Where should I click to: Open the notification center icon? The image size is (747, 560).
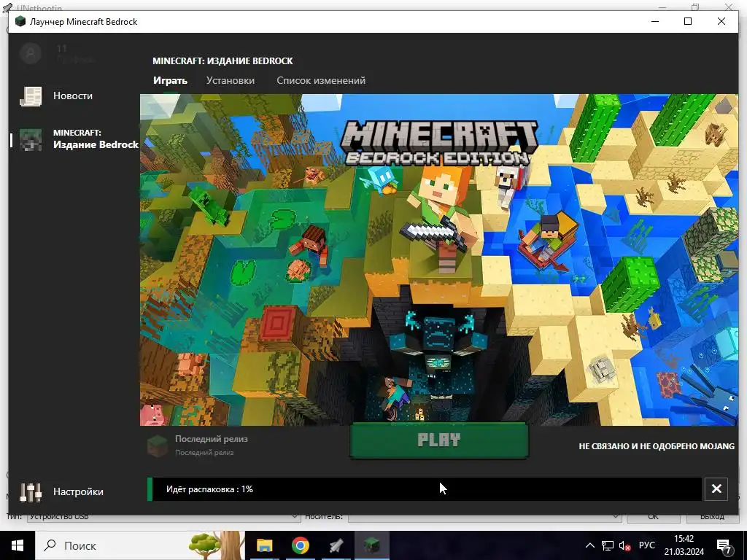click(x=724, y=545)
